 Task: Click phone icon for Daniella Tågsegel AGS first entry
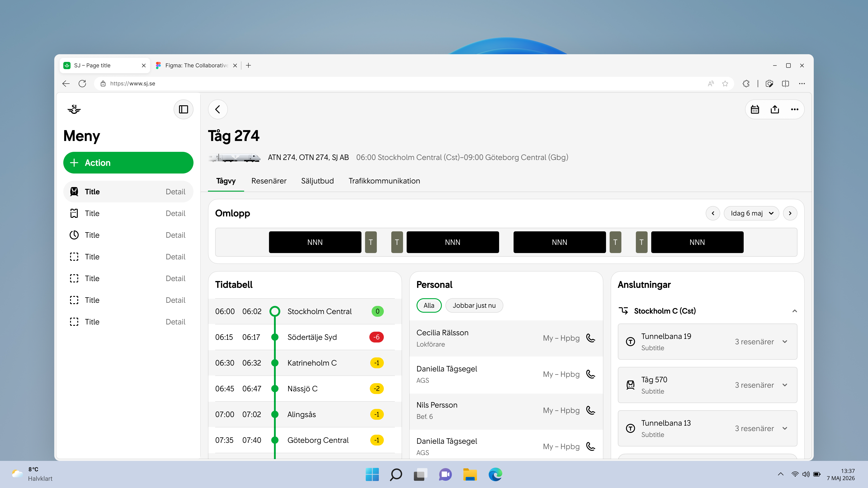(x=590, y=374)
